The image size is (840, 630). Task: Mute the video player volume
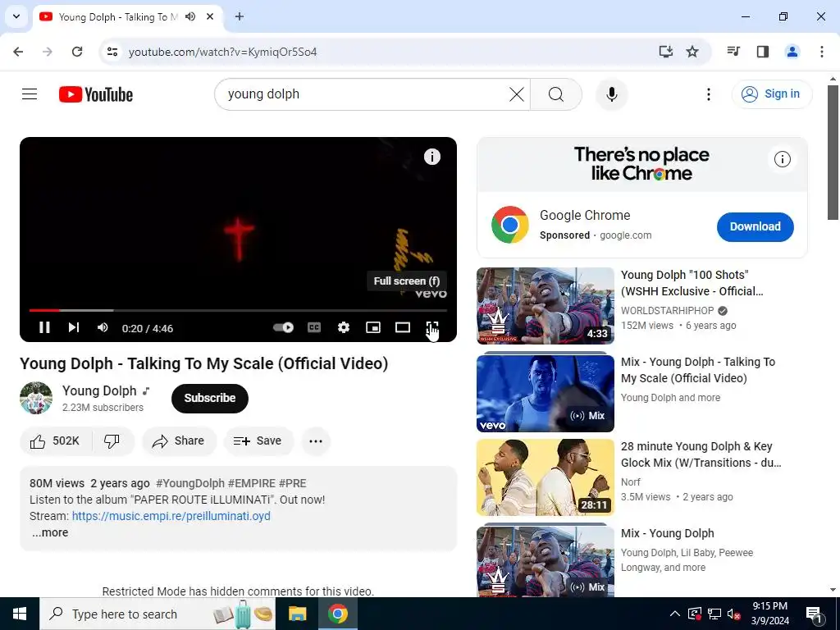[x=103, y=327]
